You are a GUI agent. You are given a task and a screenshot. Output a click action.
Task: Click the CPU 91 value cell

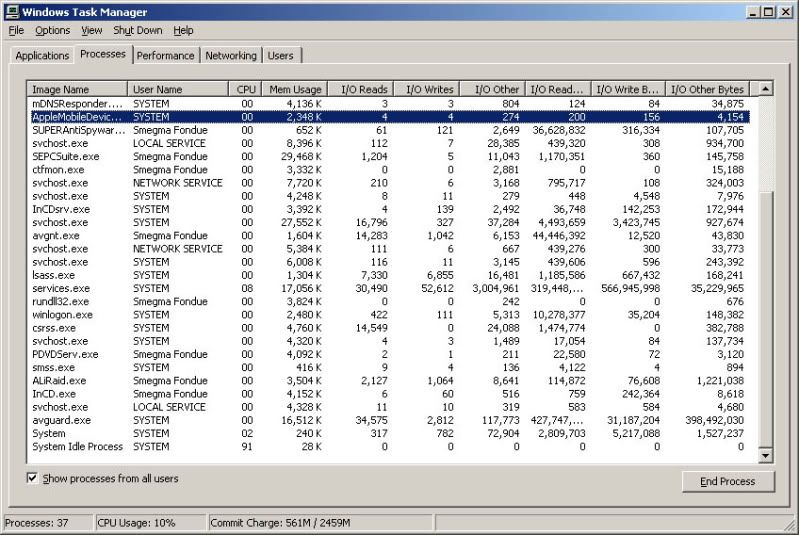247,446
